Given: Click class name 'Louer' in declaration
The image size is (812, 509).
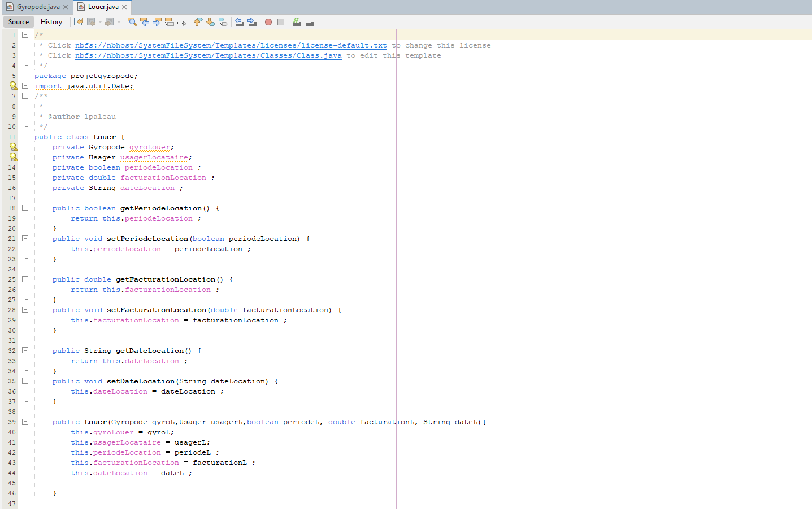Looking at the screenshot, I should click(x=105, y=137).
